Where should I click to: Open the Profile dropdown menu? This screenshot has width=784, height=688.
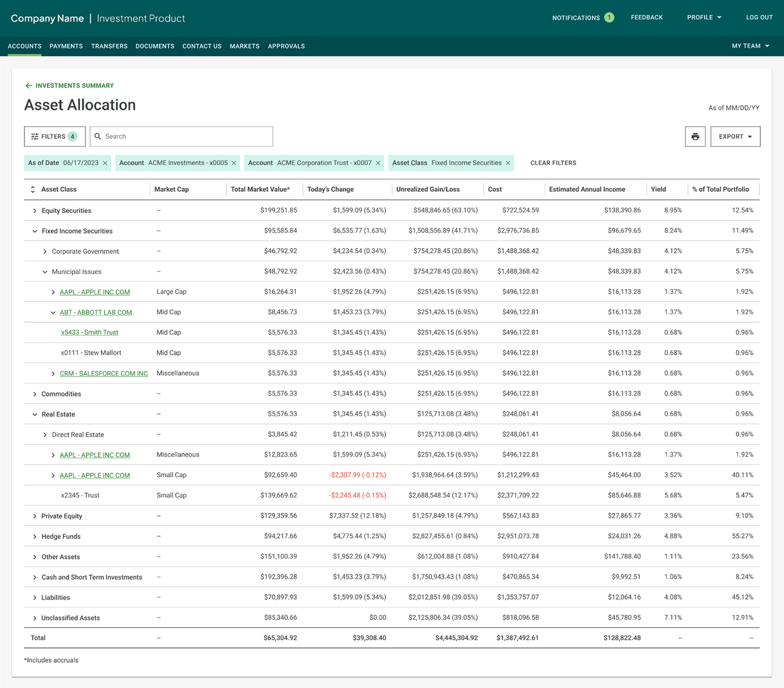click(704, 17)
